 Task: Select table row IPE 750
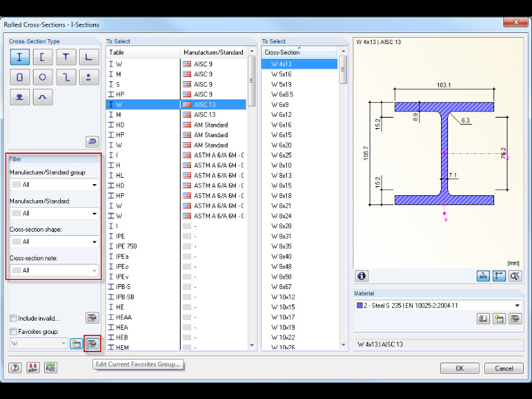point(176,246)
